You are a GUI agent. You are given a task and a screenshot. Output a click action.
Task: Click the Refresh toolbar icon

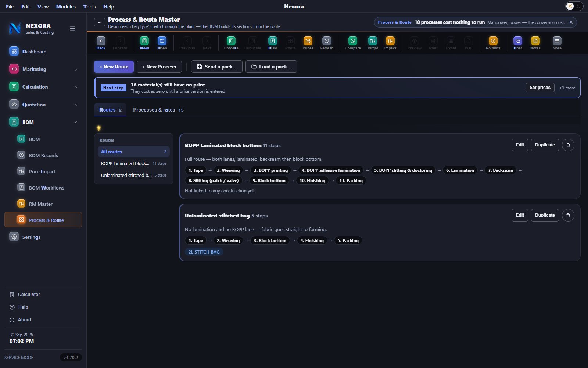pos(327,43)
